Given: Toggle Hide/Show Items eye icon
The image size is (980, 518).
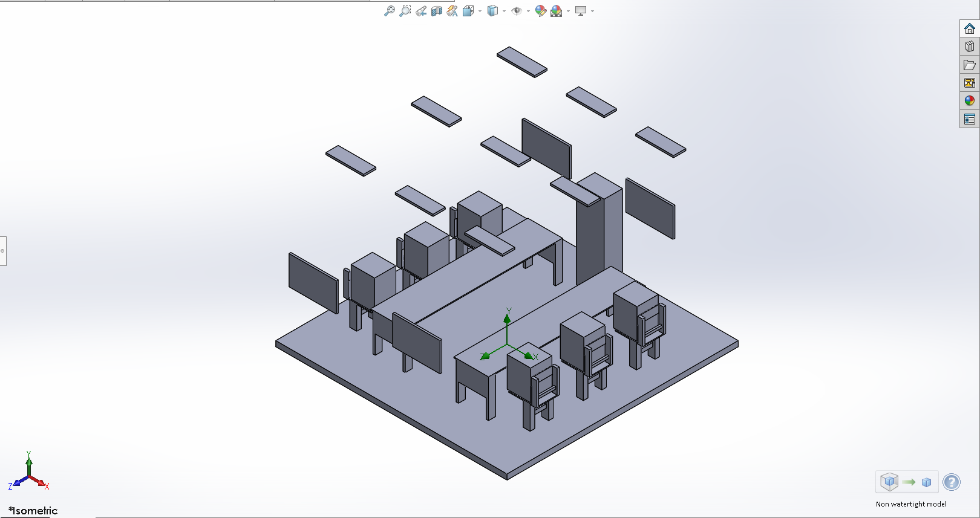Looking at the screenshot, I should pos(517,11).
